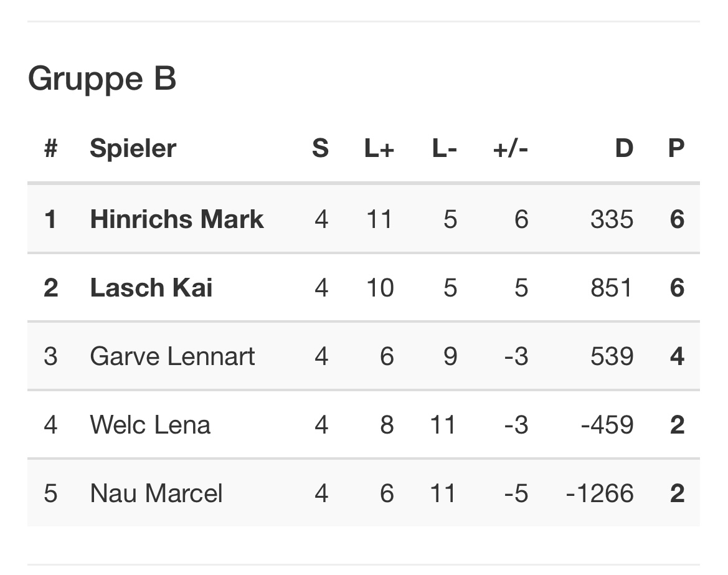Click rank number 1 in first row
This screenshot has height=575, width=728.
point(50,219)
